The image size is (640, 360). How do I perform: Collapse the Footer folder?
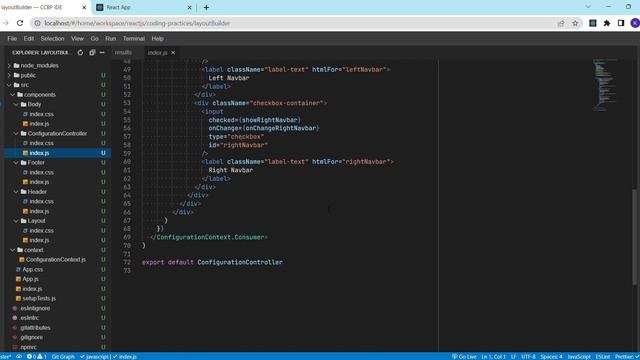tap(36, 162)
